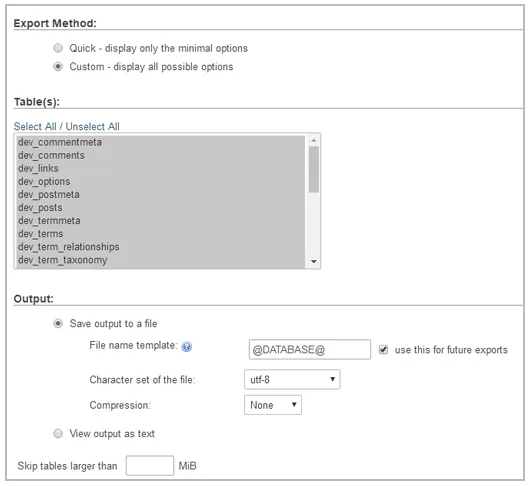Viewport: 530px width, 486px height.
Task: Open the Compression dropdown
Action: coord(273,405)
